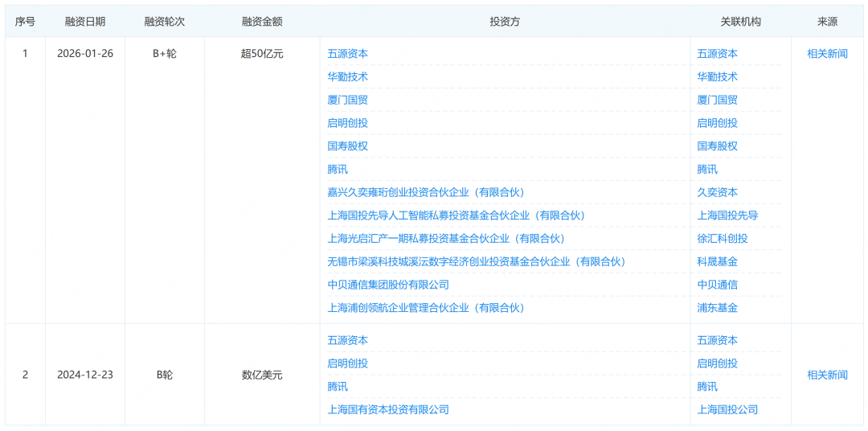Select the 关联机构 column header
Screen dimensions: 868x431
click(x=741, y=22)
